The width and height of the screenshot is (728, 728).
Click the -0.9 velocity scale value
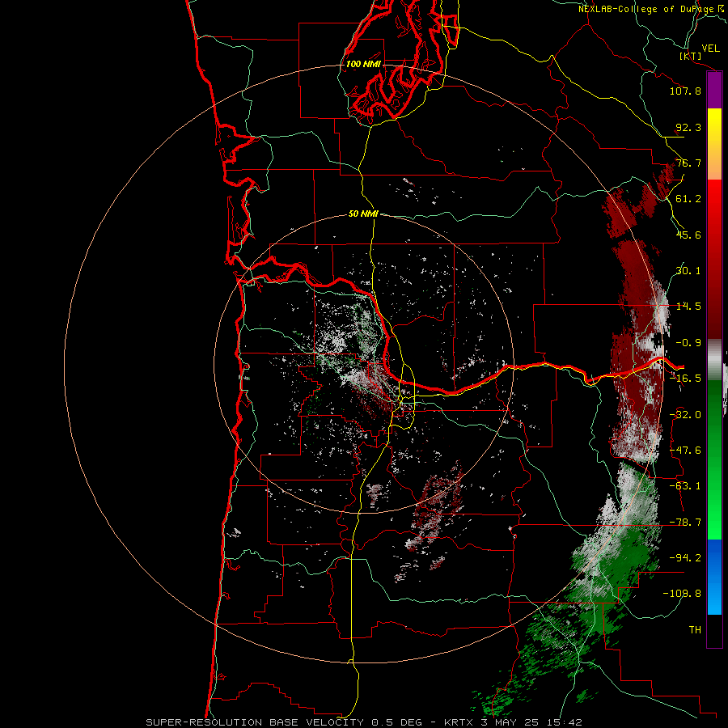688,343
